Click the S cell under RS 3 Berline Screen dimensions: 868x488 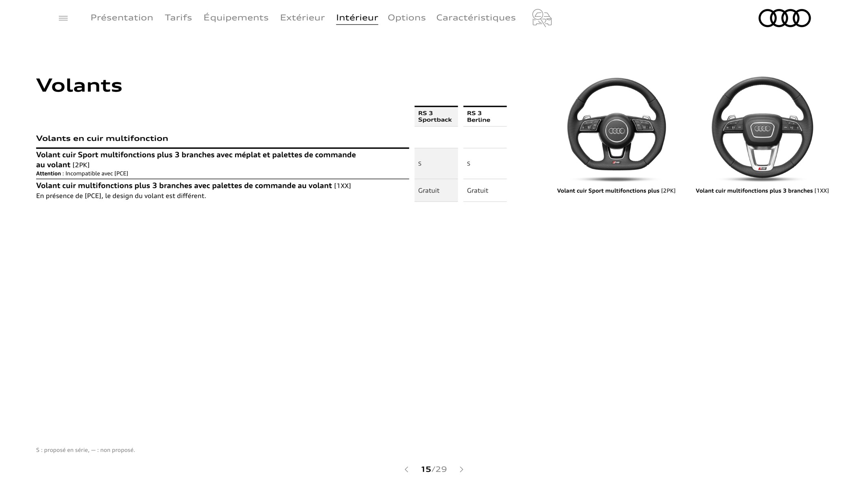point(485,163)
